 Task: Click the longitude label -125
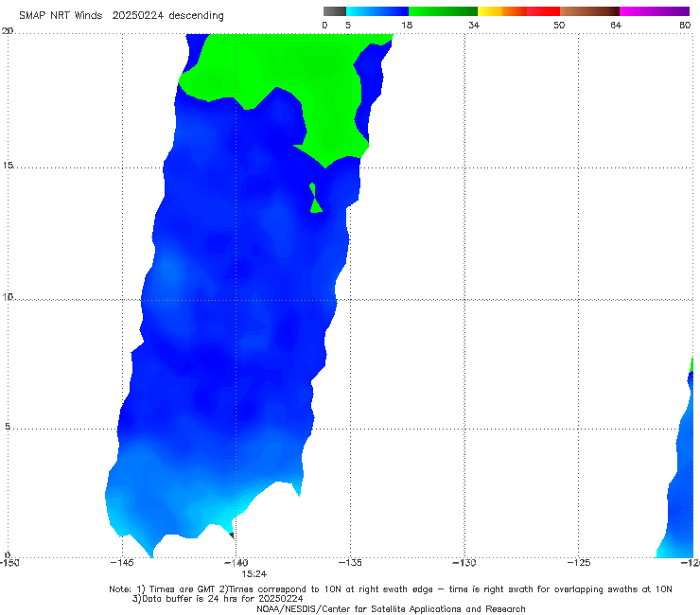pos(579,563)
